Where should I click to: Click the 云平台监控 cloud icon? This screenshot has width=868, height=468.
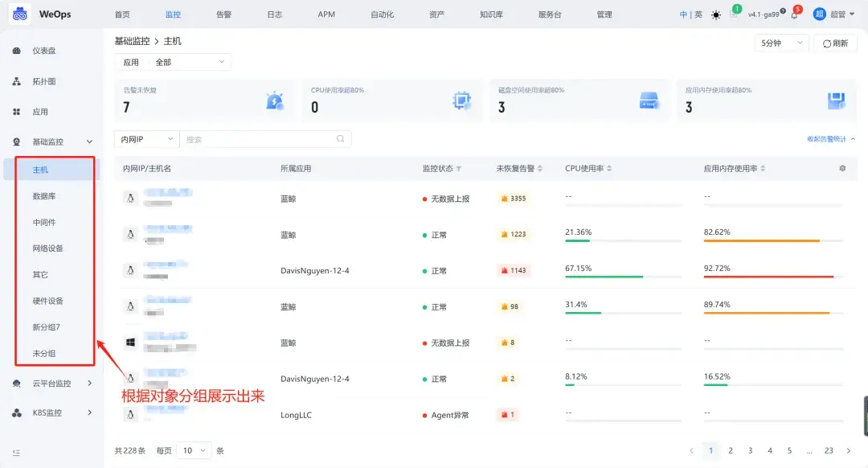(x=17, y=384)
